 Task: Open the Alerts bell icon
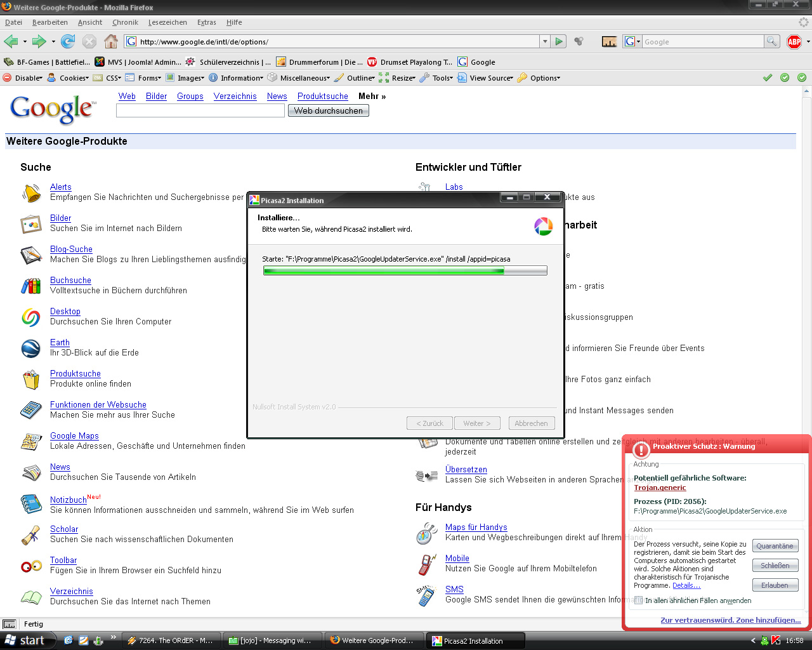[31, 192]
